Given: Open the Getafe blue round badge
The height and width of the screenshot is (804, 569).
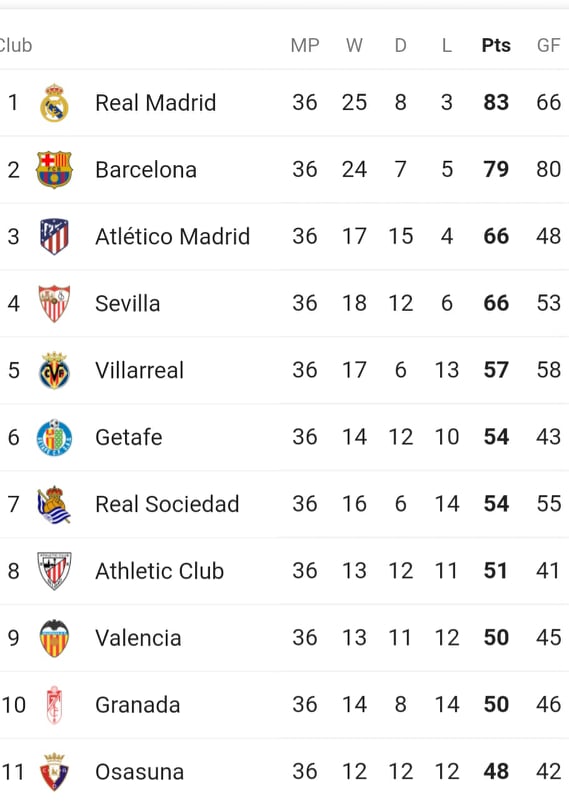Looking at the screenshot, I should pyautogui.click(x=54, y=437).
